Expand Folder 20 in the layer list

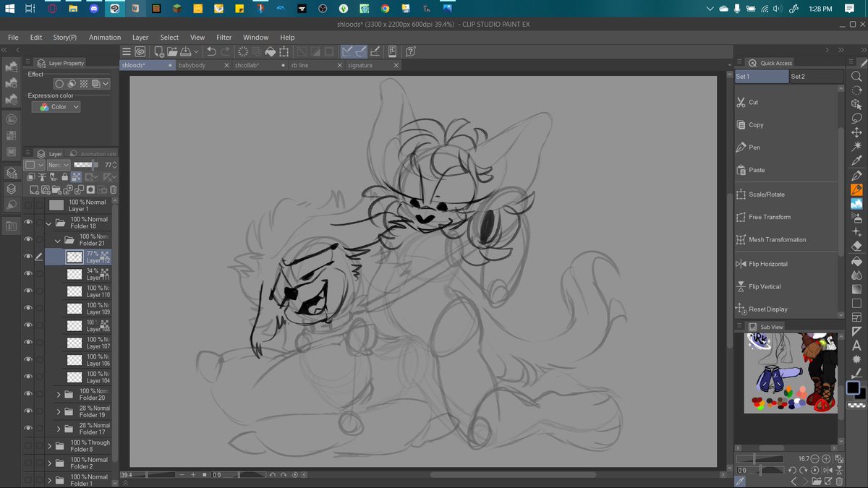coord(58,394)
